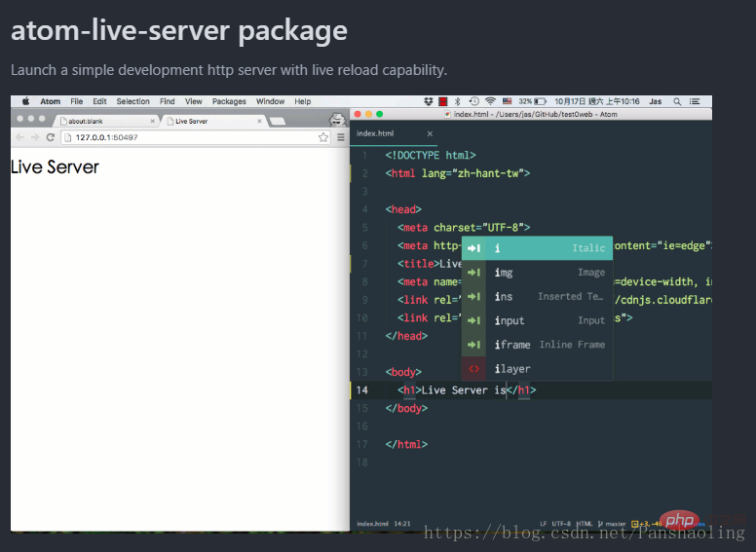Switch to the about:blank browser tab
This screenshot has height=552, width=756.
point(106,121)
